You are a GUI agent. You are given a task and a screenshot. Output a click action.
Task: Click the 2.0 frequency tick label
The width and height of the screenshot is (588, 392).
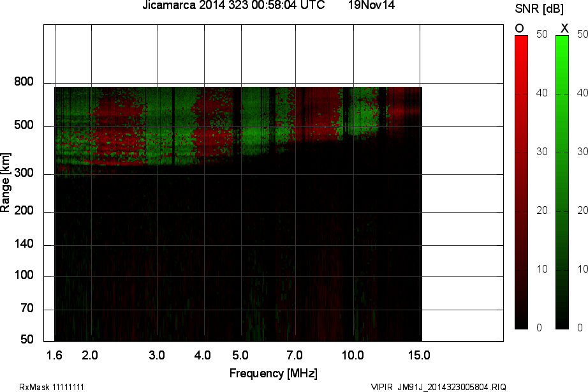90,355
